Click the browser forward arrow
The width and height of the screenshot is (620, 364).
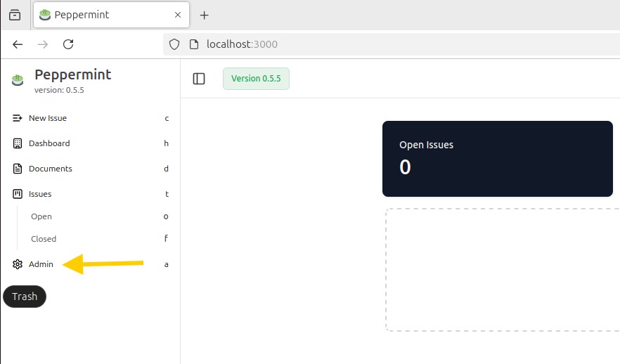43,44
